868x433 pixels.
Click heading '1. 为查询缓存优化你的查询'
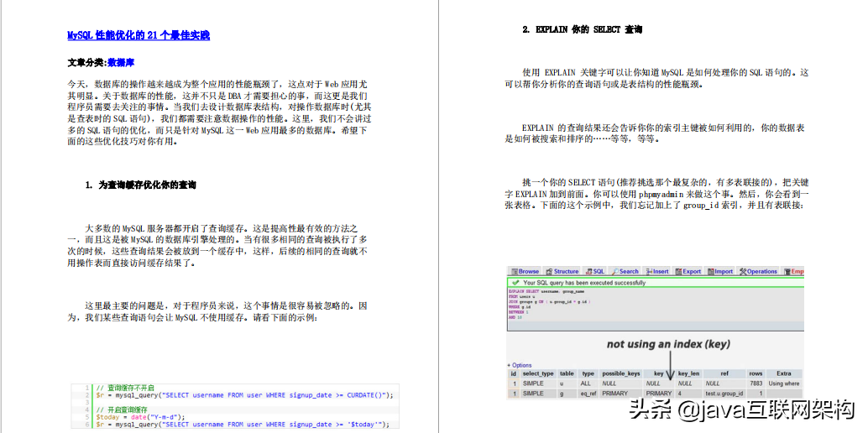(140, 185)
